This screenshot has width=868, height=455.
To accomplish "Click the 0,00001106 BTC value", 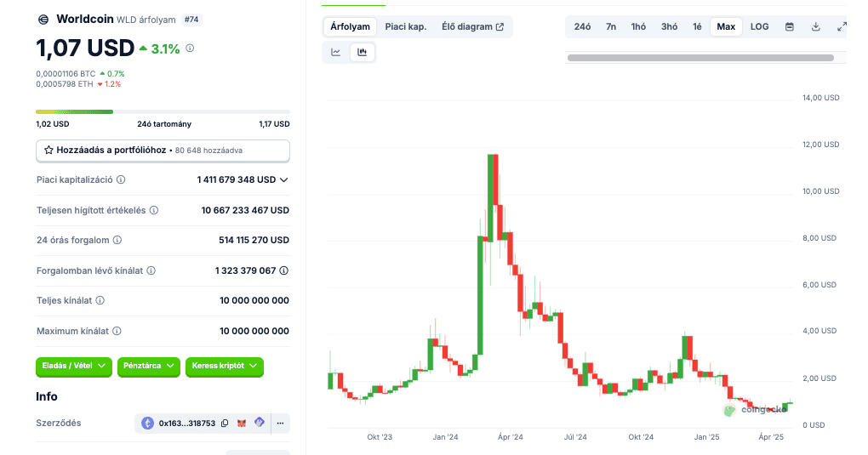I will click(x=66, y=74).
